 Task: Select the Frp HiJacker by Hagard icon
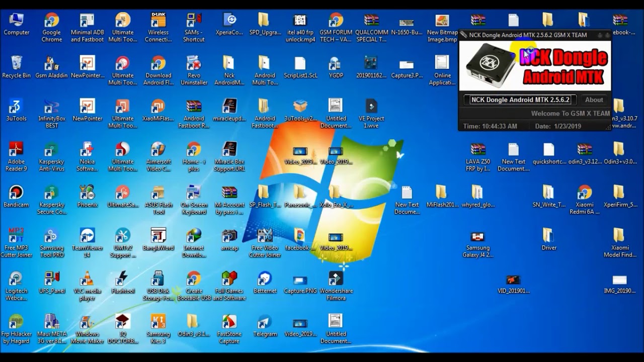pyautogui.click(x=17, y=329)
